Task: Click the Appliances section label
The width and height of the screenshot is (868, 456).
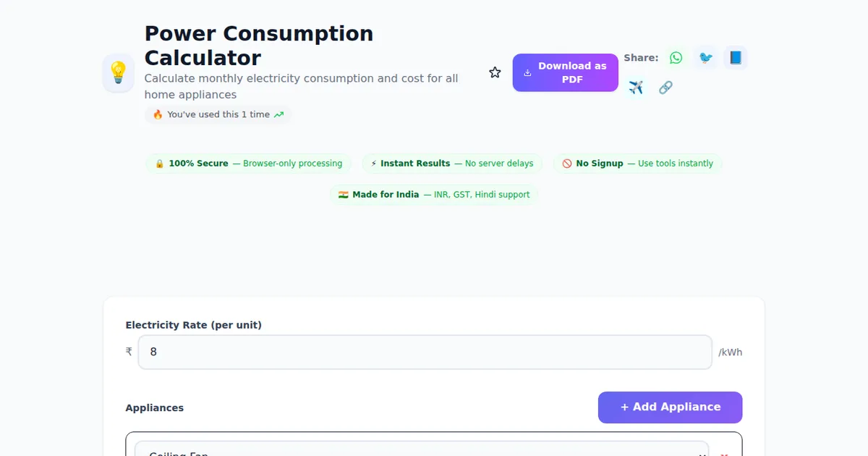Action: pos(155,408)
